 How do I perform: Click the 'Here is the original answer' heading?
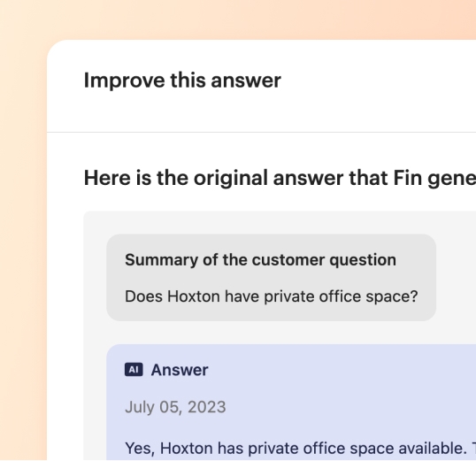tap(280, 178)
